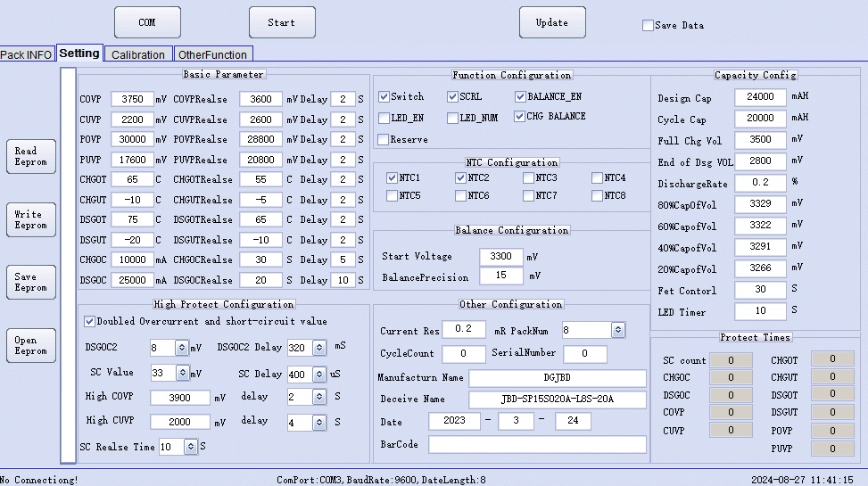Toggle CHG BALANCE checkbox
This screenshot has width=868, height=486.
pyautogui.click(x=519, y=116)
